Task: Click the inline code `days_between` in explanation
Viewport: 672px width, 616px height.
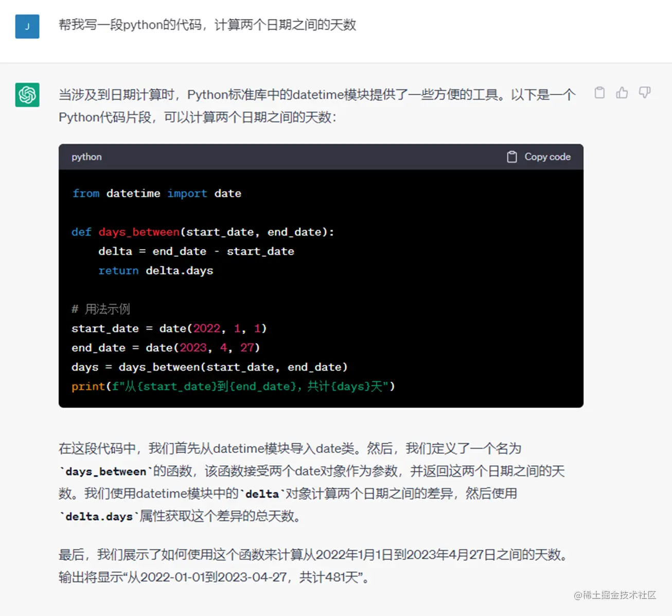Action: click(106, 471)
